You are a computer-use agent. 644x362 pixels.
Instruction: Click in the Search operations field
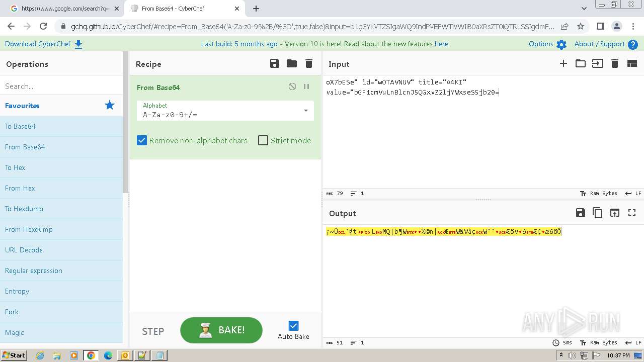tap(61, 86)
